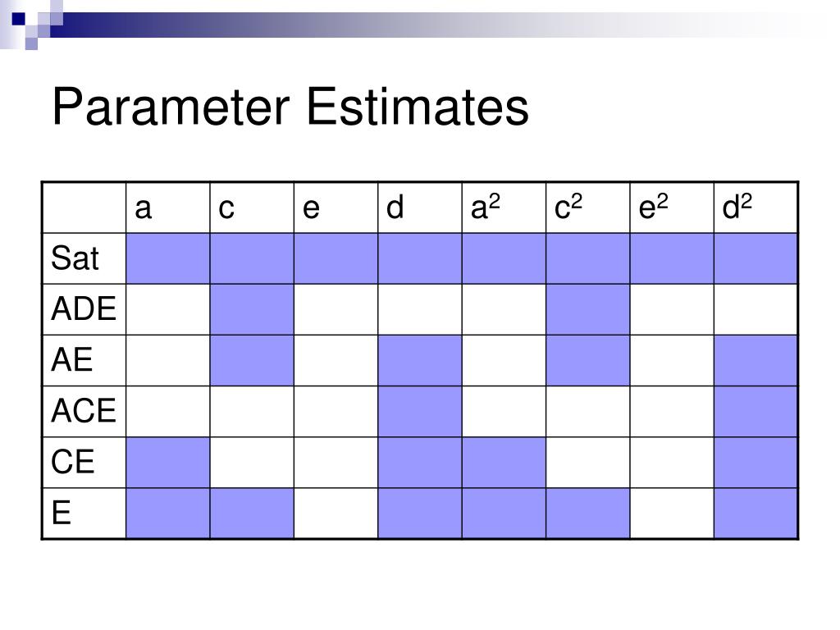Click the a² column header
This screenshot has width=840, height=630.
pyautogui.click(x=486, y=207)
